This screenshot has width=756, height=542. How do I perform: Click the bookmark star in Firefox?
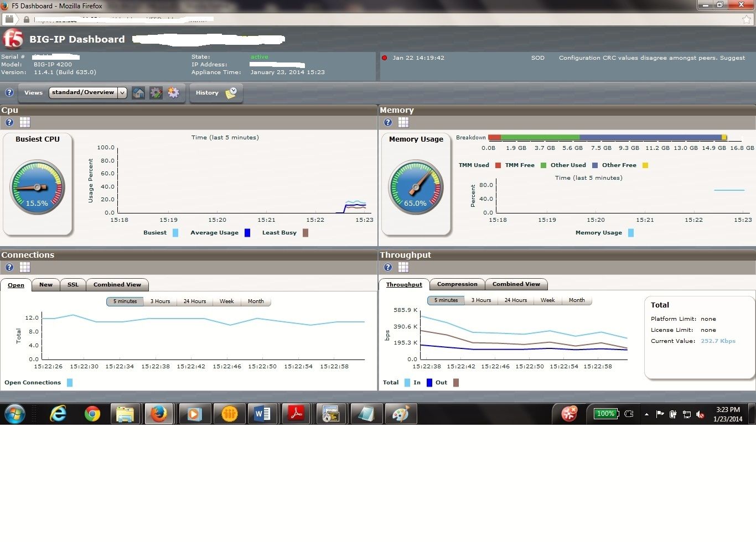(747, 19)
